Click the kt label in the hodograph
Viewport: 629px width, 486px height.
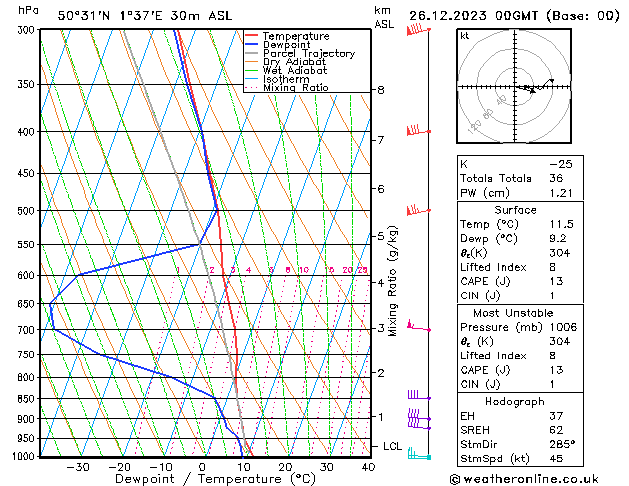coord(465,36)
